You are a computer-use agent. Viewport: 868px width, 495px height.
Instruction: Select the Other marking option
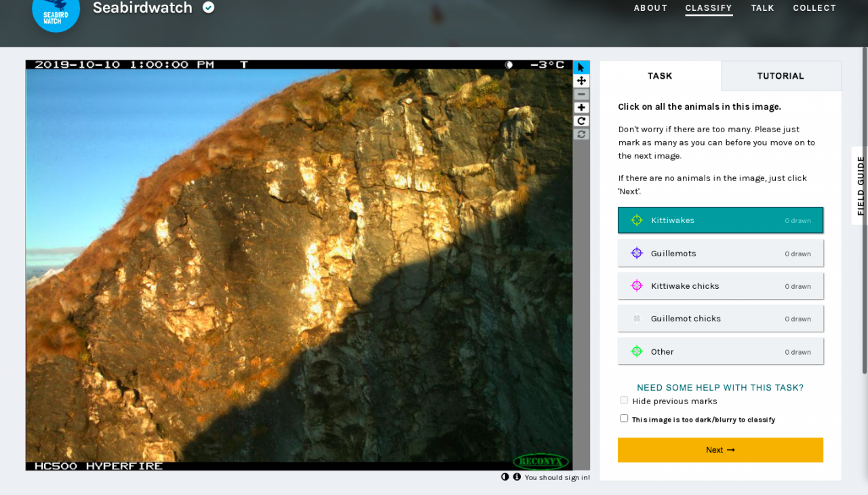coord(720,351)
